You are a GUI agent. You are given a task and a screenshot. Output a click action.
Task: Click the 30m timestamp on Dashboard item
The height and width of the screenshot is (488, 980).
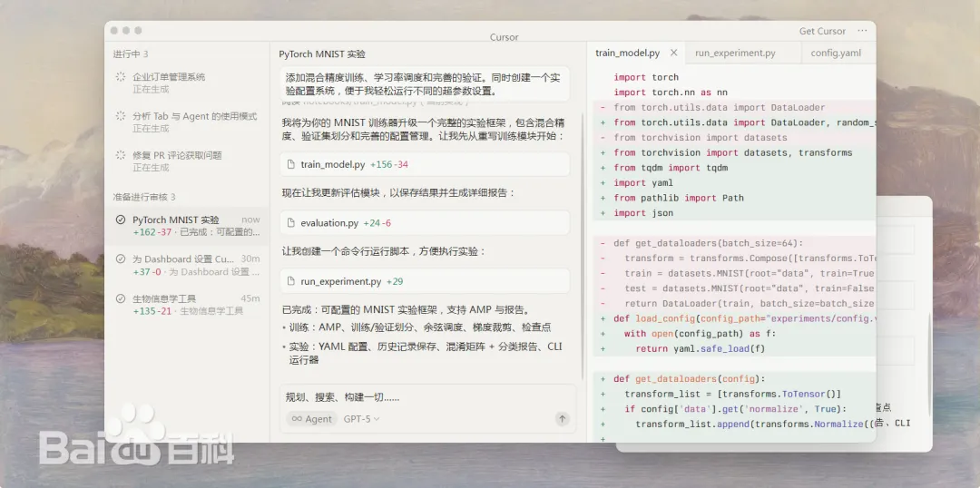tap(250, 259)
